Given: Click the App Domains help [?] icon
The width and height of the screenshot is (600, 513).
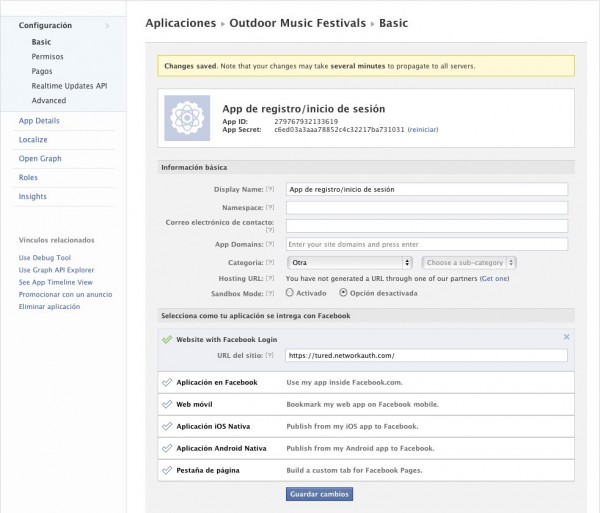Looking at the screenshot, I should pyautogui.click(x=270, y=244).
